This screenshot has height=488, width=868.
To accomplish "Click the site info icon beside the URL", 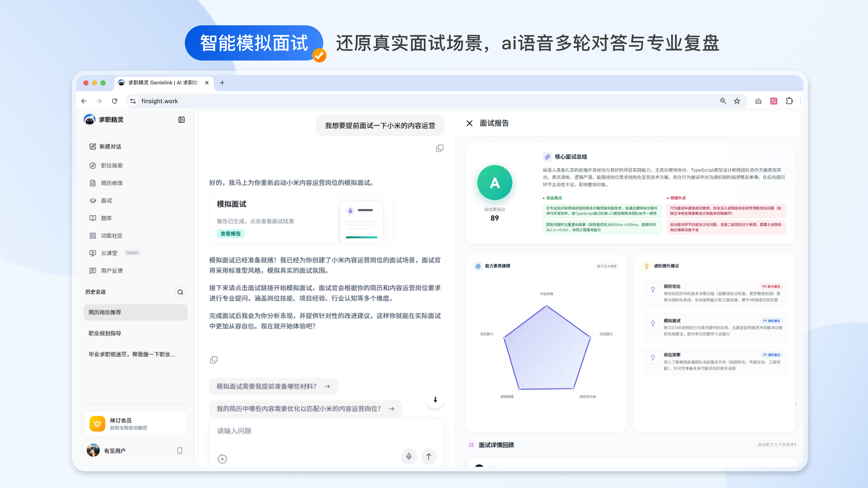I will (133, 101).
